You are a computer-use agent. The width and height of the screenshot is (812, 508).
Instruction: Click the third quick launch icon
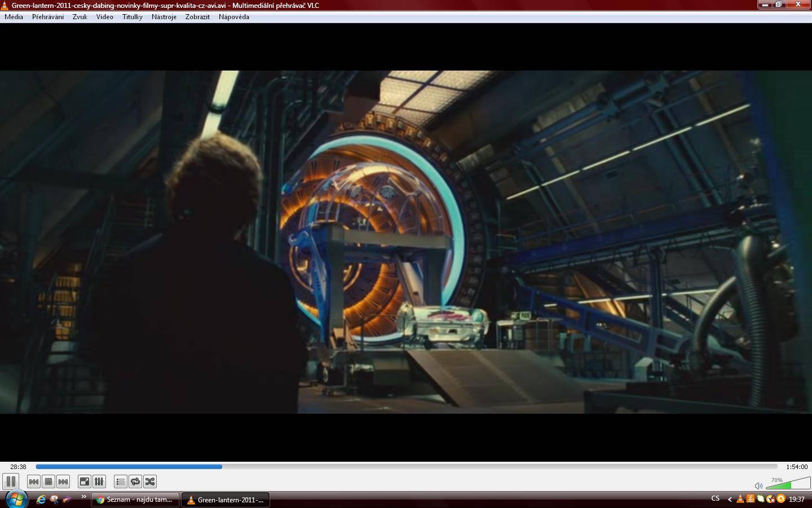tap(67, 500)
